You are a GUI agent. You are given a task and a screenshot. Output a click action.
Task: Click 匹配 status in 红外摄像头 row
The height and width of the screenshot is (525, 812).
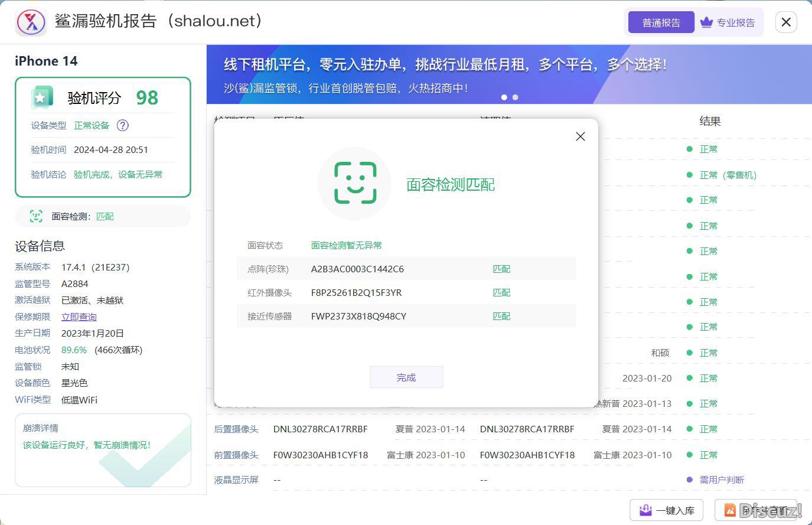pyautogui.click(x=501, y=292)
